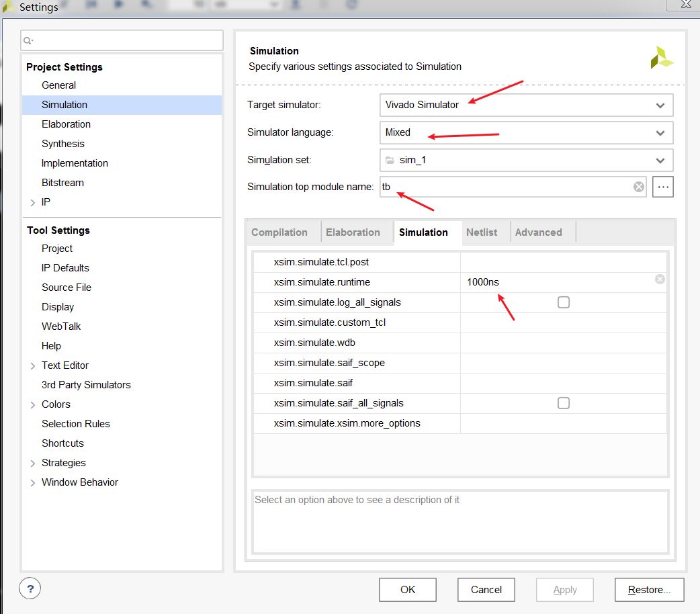Open the Target simulator dropdown
The width and height of the screenshot is (700, 614).
coord(526,105)
